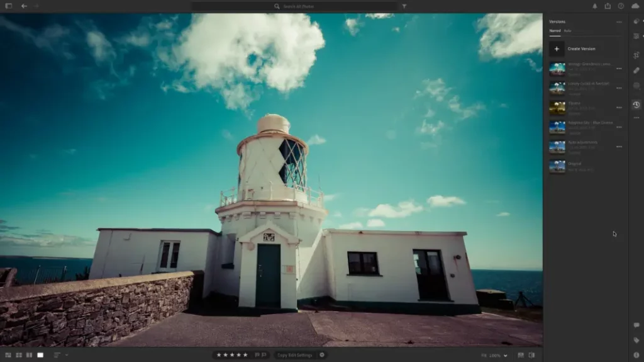Open the Edit sliders panel icon

pyautogui.click(x=636, y=36)
